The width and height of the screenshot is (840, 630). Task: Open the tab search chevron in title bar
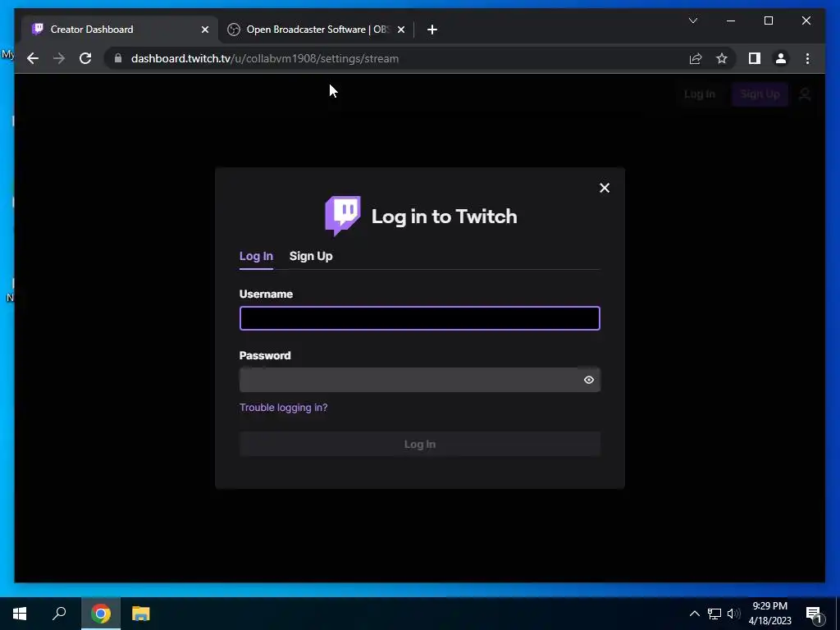click(692, 21)
